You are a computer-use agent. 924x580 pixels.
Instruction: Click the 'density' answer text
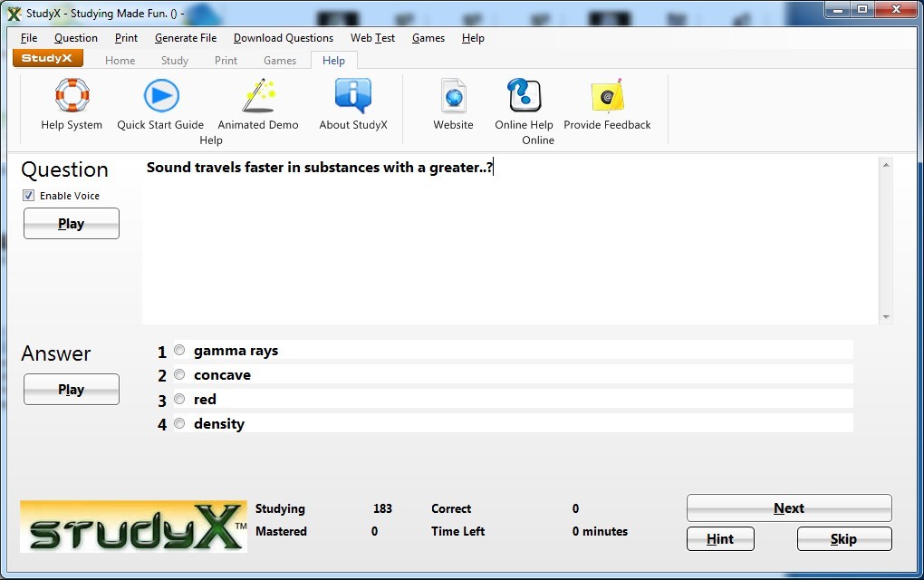[x=219, y=424]
